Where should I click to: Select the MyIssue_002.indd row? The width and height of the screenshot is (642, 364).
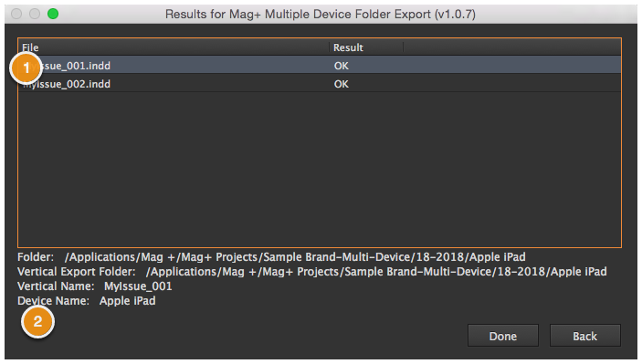tap(320, 84)
